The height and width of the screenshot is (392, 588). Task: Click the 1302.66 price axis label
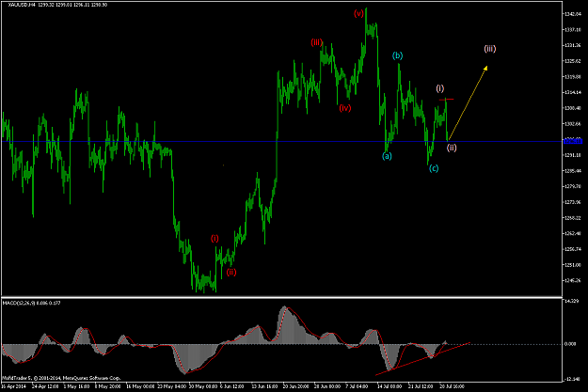click(x=573, y=124)
